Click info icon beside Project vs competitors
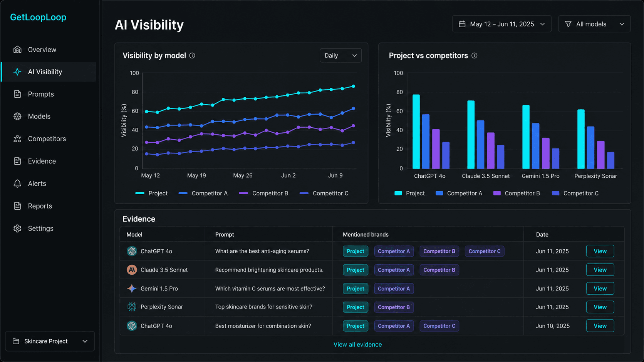This screenshot has height=362, width=644. pyautogui.click(x=475, y=56)
